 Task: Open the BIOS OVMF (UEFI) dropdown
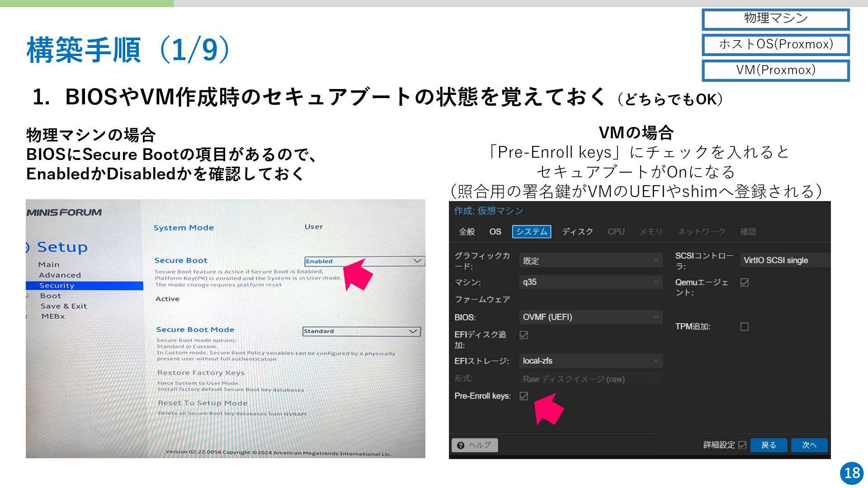(590, 317)
